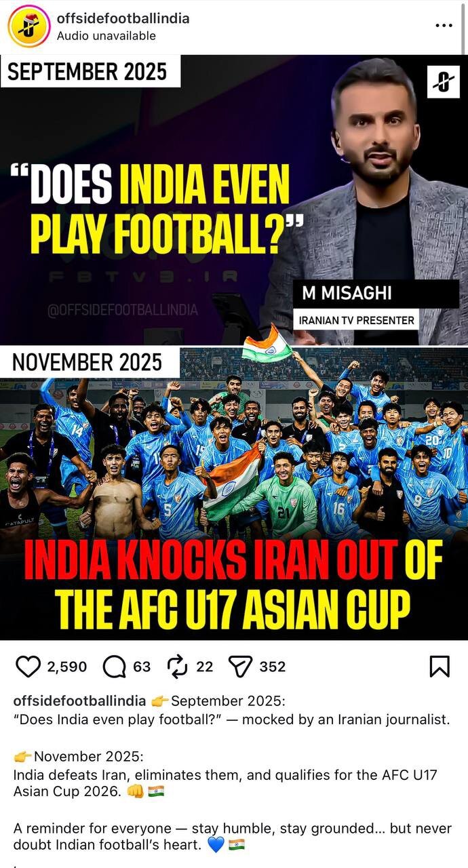This screenshot has height=868, width=468.
Task: Tap the brand logo in image corner
Action: point(444,82)
